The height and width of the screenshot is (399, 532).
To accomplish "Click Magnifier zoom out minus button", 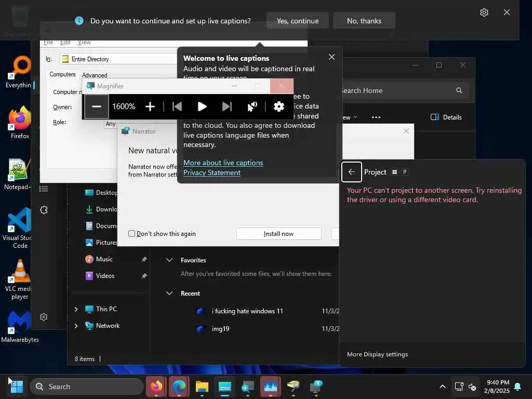I will (x=96, y=107).
